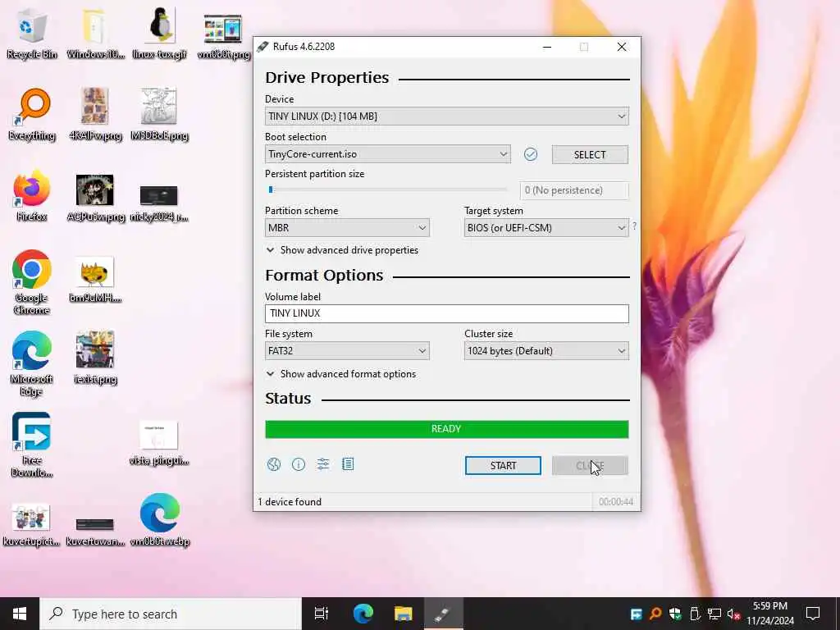The image size is (840, 630).
Task: Open the Recycle Bin desktop icon
Action: click(x=32, y=33)
